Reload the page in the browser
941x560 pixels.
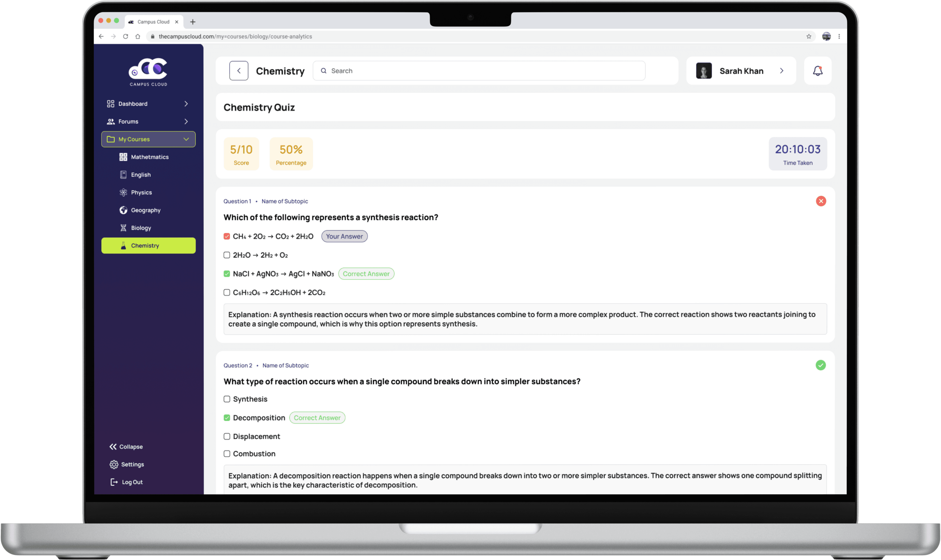click(126, 37)
